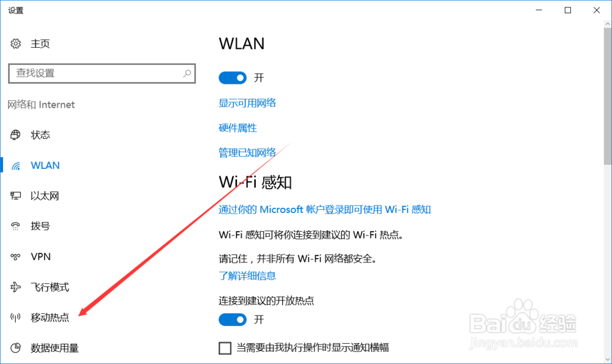This screenshot has height=364, width=612.
Task: Open the 显示可用网络 link
Action: (x=247, y=103)
